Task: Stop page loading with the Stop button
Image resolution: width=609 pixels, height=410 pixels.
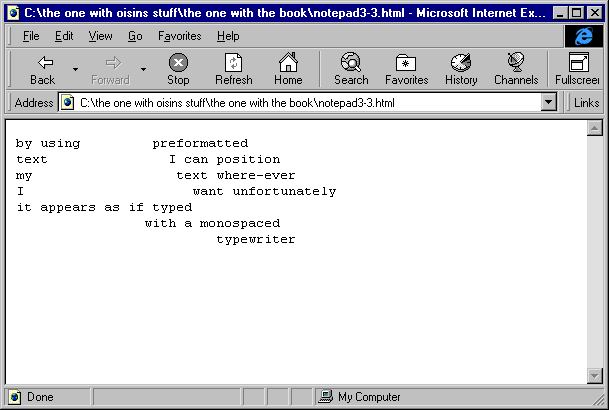Action: [178, 69]
